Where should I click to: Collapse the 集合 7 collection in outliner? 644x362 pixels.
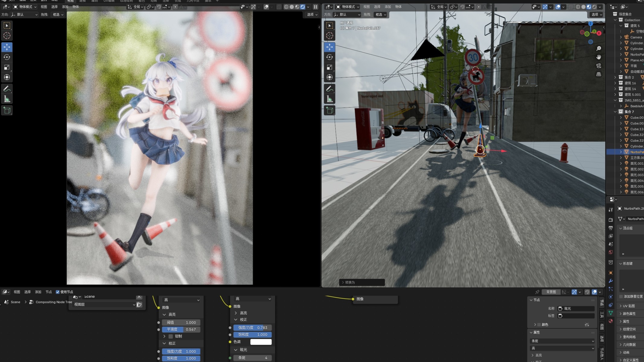pos(615,112)
